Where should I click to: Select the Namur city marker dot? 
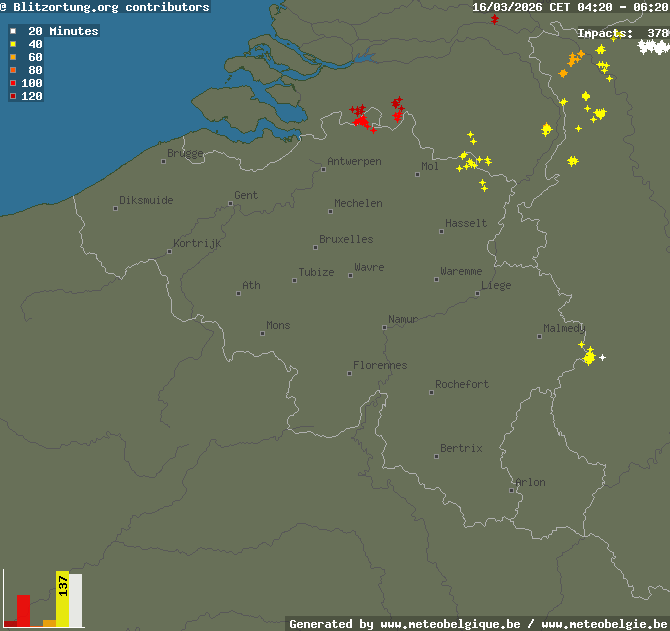click(385, 326)
